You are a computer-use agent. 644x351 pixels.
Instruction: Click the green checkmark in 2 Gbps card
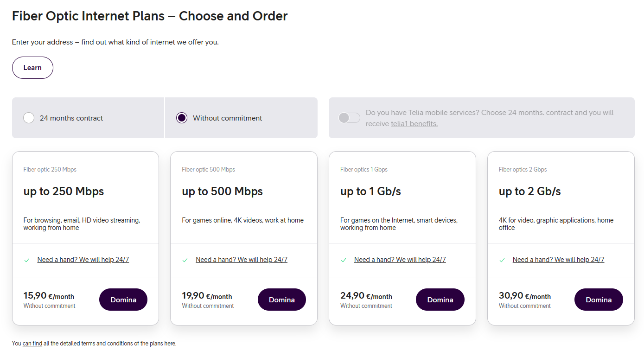pyautogui.click(x=502, y=260)
